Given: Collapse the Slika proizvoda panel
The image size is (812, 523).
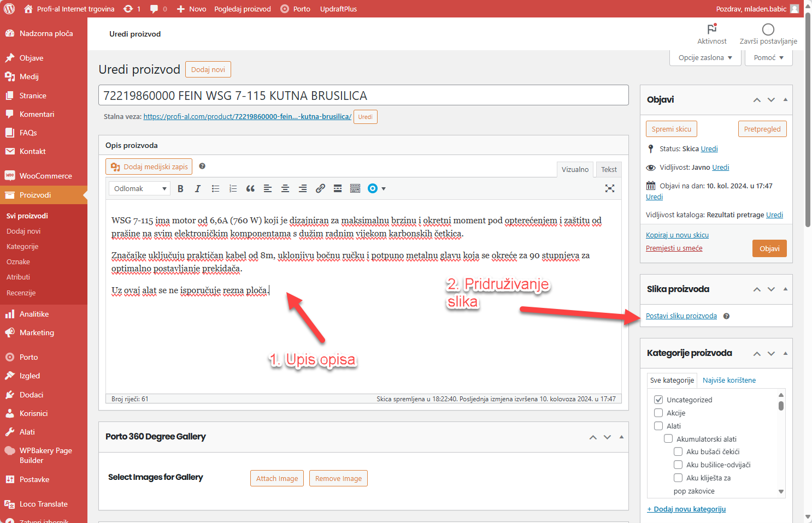Looking at the screenshot, I should click(x=785, y=289).
